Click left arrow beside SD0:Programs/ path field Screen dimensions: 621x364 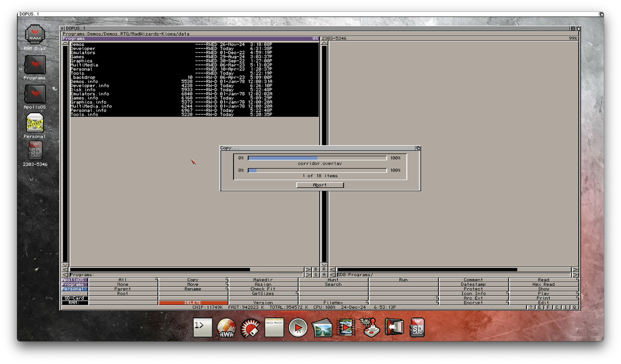[332, 275]
